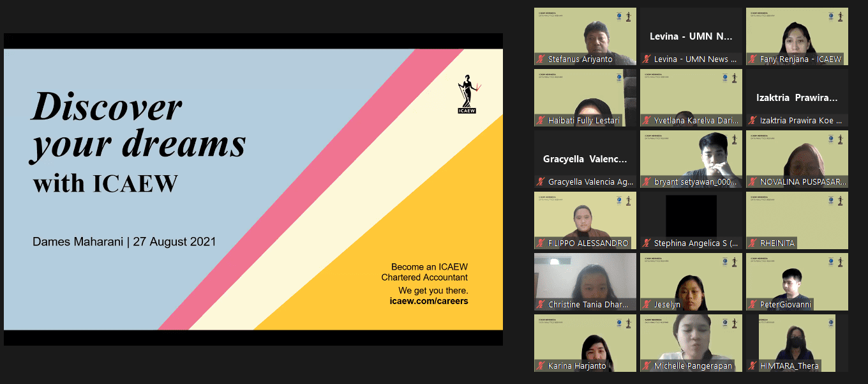868x384 pixels.
Task: Open the icaew.com/careers link on slide
Action: click(428, 301)
